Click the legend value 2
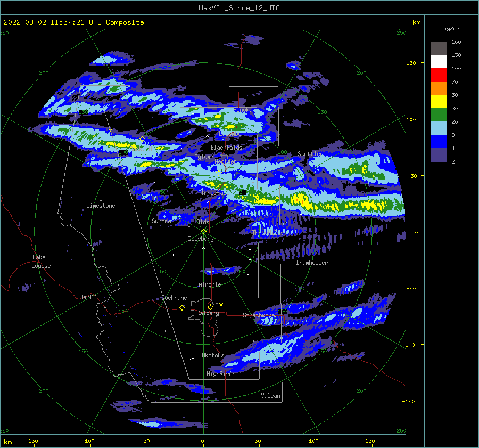Screen dimensions: 479x448 pos(453,162)
